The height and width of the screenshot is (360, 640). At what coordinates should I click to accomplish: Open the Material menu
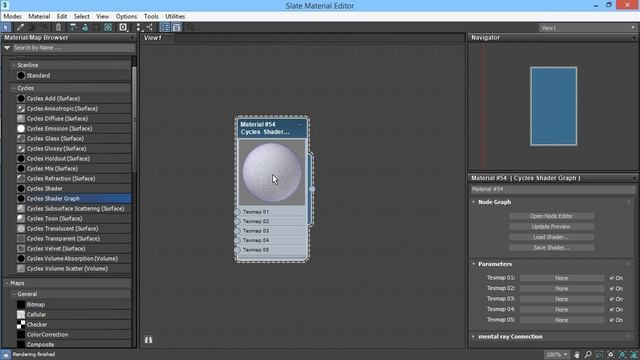[39, 16]
